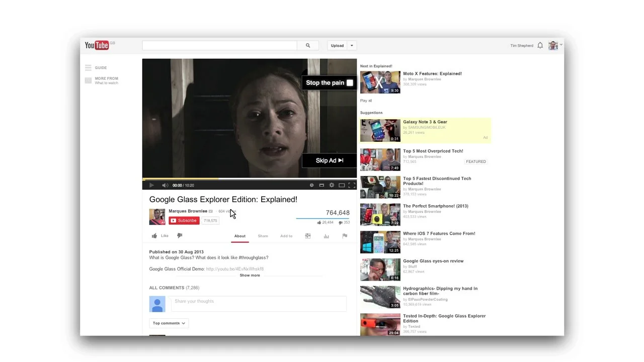Expand the Upload dropdown arrow
644x362 pixels.
(352, 45)
